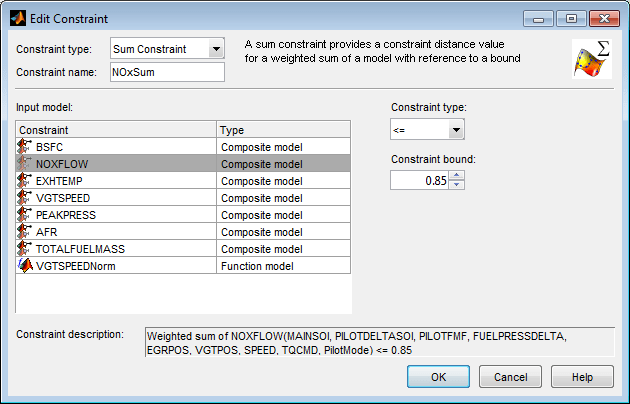Image resolution: width=630 pixels, height=404 pixels.
Task: Open Help for this dialog
Action: (582, 377)
